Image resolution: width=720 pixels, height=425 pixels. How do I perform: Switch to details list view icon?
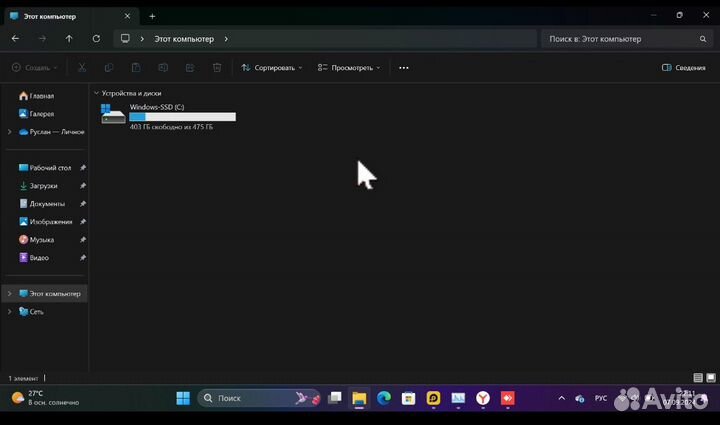(x=698, y=377)
